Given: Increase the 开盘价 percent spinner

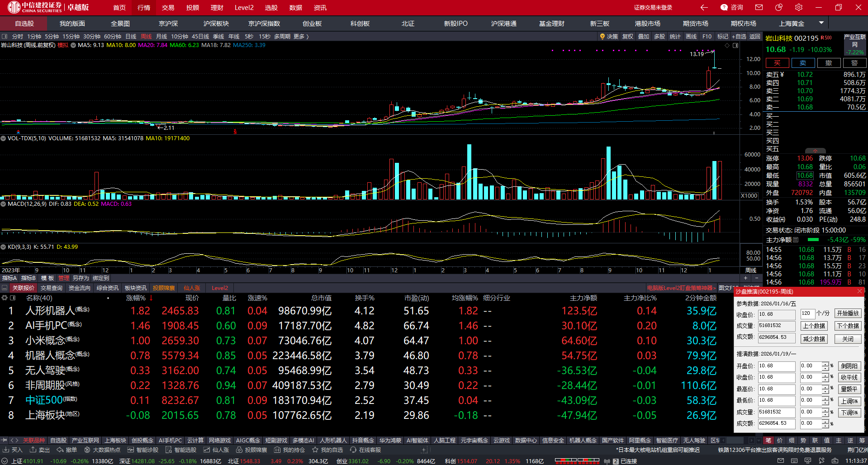Looking at the screenshot, I should [x=825, y=364].
